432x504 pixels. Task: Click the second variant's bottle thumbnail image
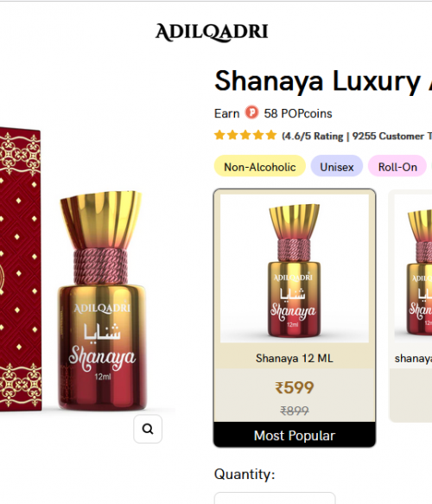(413, 268)
